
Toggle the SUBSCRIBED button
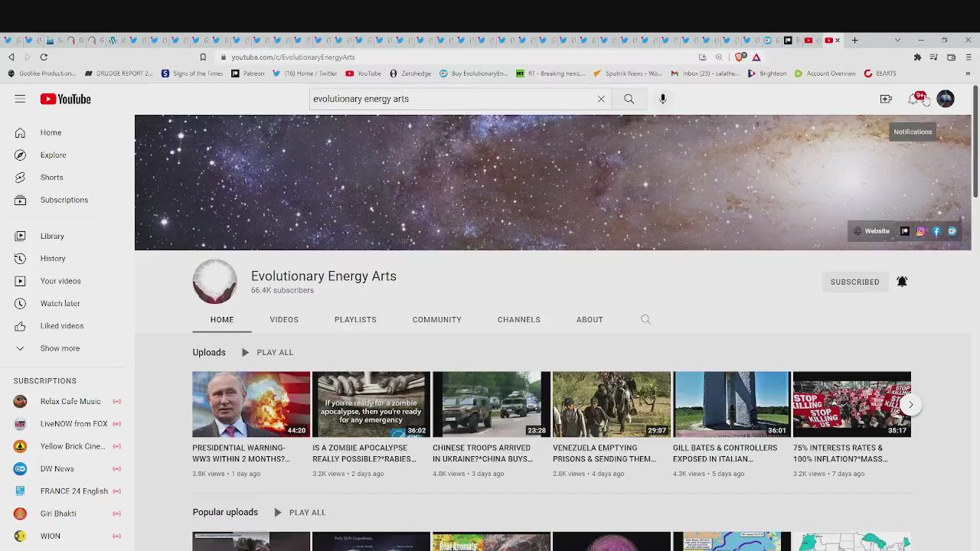[x=854, y=282]
